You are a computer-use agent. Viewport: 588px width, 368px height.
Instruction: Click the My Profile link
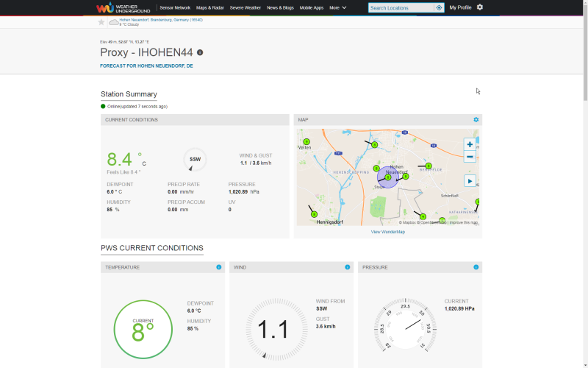tap(460, 7)
